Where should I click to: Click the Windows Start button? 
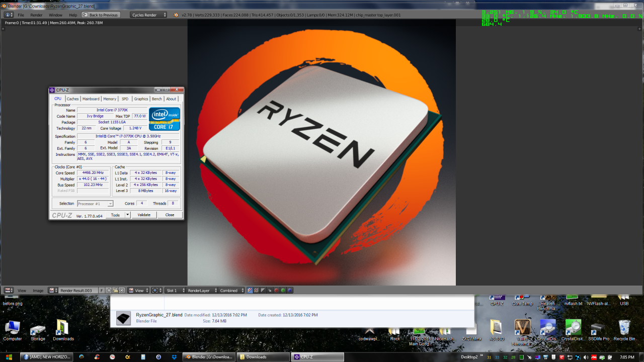[9, 357]
